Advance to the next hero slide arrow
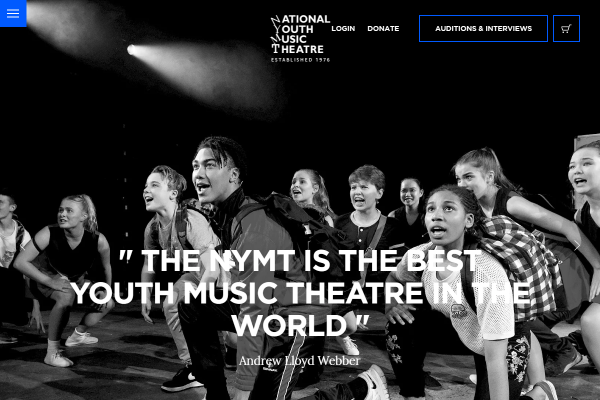 click(x=576, y=246)
